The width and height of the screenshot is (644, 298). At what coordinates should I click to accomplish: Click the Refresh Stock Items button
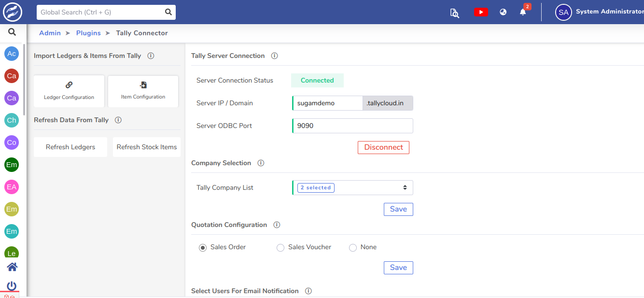147,147
